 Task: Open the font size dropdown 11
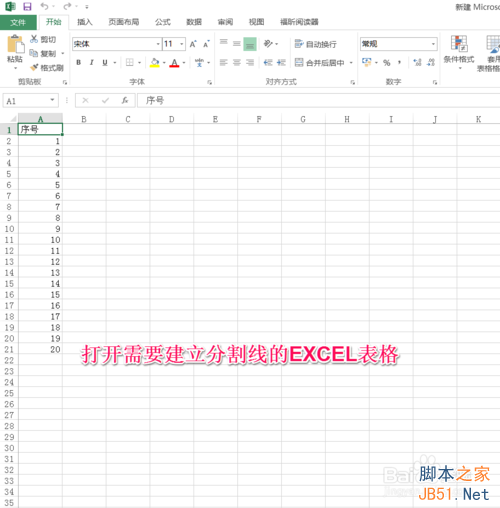(182, 44)
